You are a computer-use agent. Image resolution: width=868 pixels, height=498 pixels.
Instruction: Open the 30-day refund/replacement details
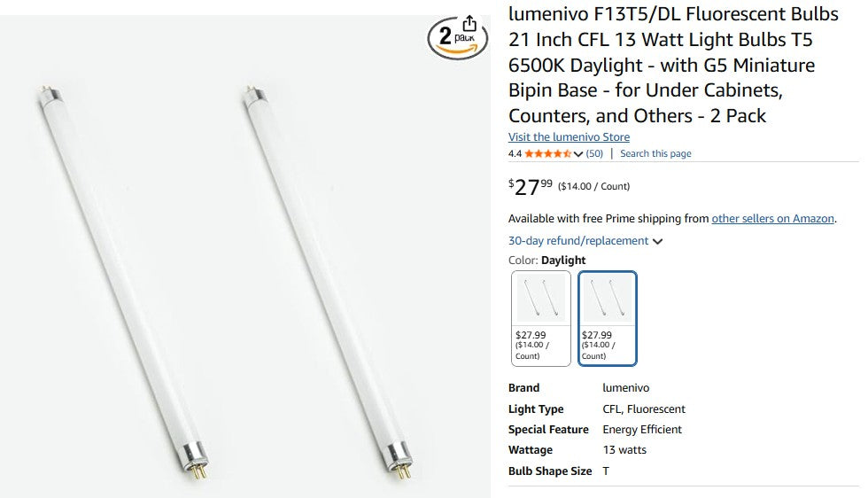tap(578, 241)
